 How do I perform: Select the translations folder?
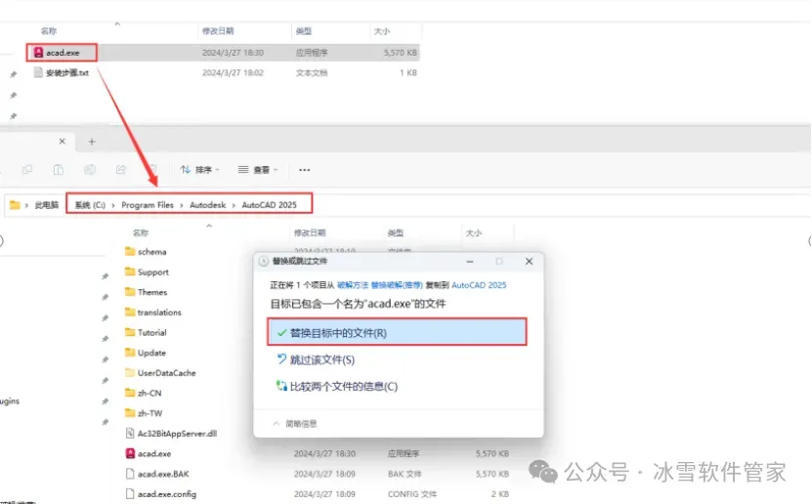tap(152, 312)
